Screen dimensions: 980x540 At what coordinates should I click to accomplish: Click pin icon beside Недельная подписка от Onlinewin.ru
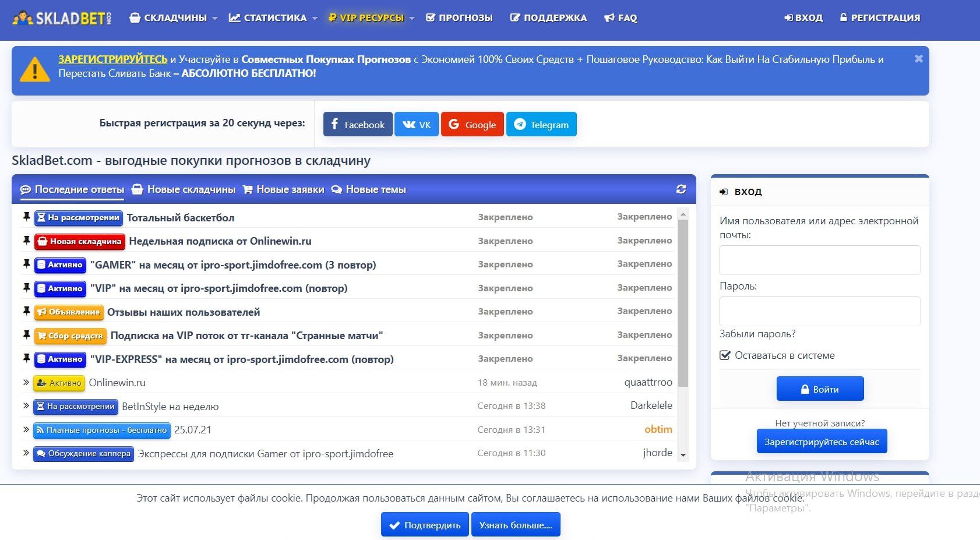click(26, 241)
